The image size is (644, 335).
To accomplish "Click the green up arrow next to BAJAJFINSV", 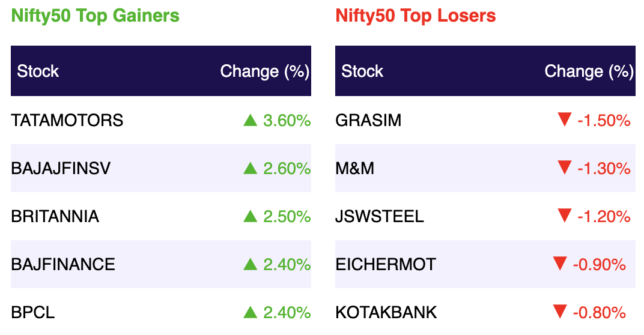I will (250, 168).
